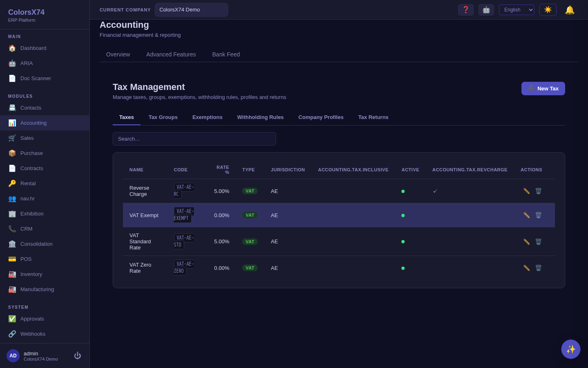Screen dimensions: 588x368
Task: Click the reverse charge checkmark in Reverse Charge row
Action: tap(435, 191)
